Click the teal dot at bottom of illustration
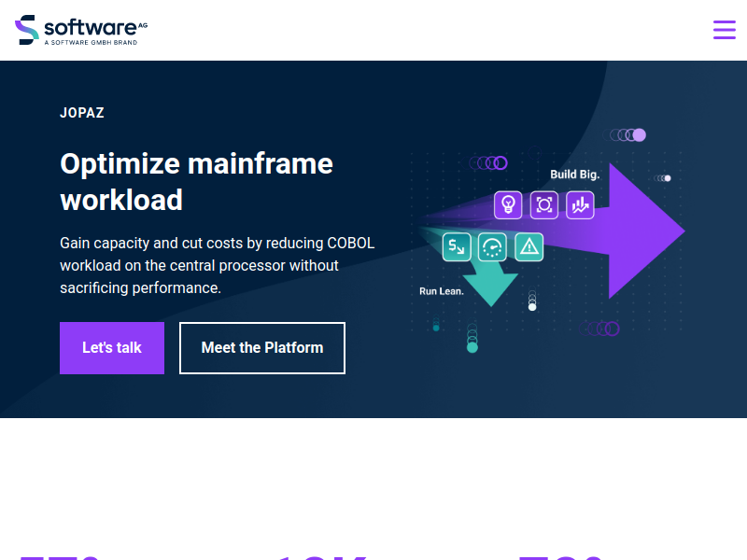The height and width of the screenshot is (560, 747). pos(472,347)
